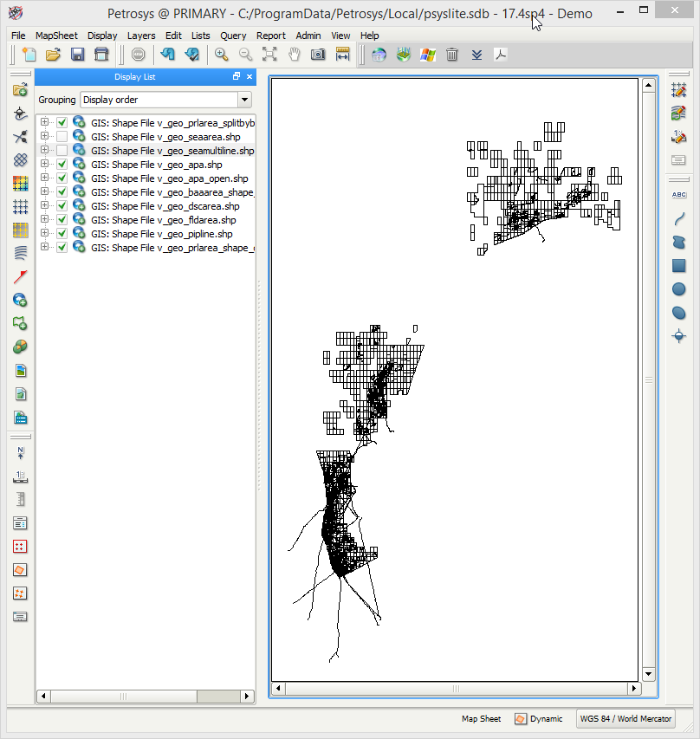Open the MapSheet menu
This screenshot has height=739, width=700.
[x=56, y=36]
